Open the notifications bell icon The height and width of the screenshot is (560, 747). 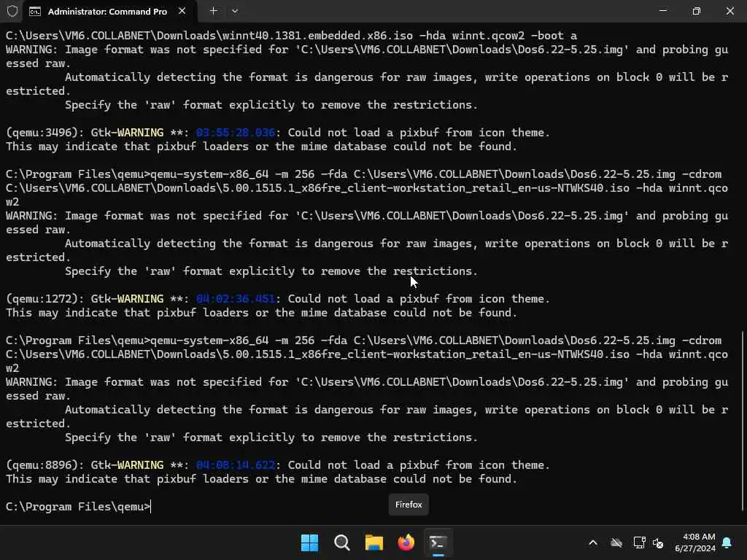click(727, 542)
